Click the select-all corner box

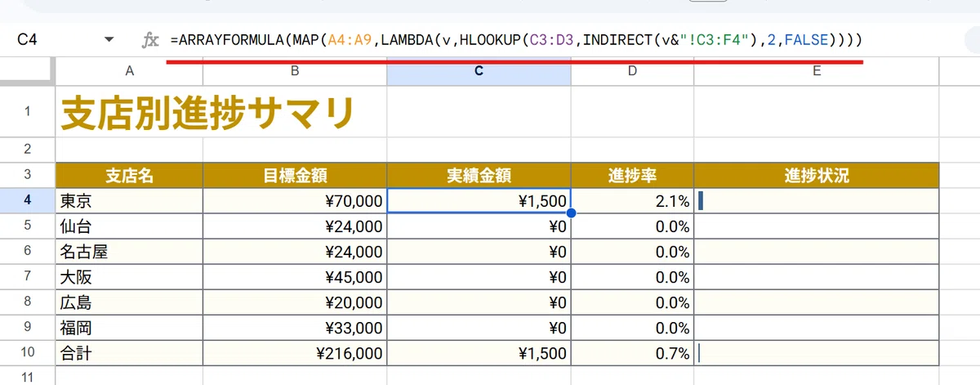pyautogui.click(x=28, y=71)
